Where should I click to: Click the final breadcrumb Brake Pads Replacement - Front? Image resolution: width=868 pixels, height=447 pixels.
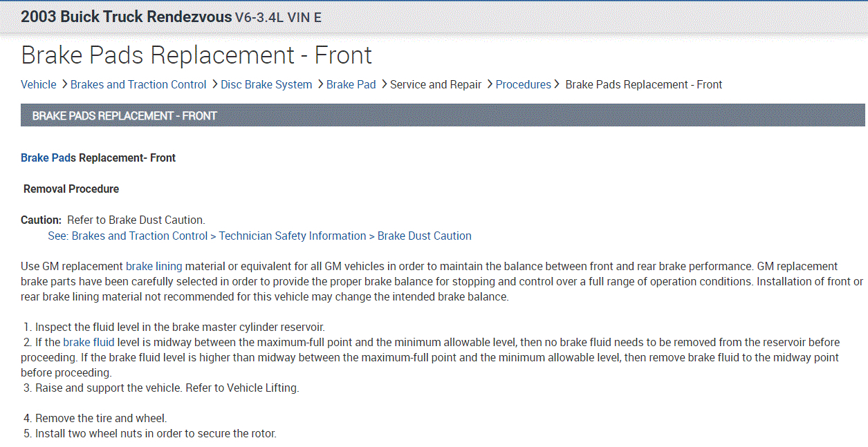pyautogui.click(x=643, y=84)
